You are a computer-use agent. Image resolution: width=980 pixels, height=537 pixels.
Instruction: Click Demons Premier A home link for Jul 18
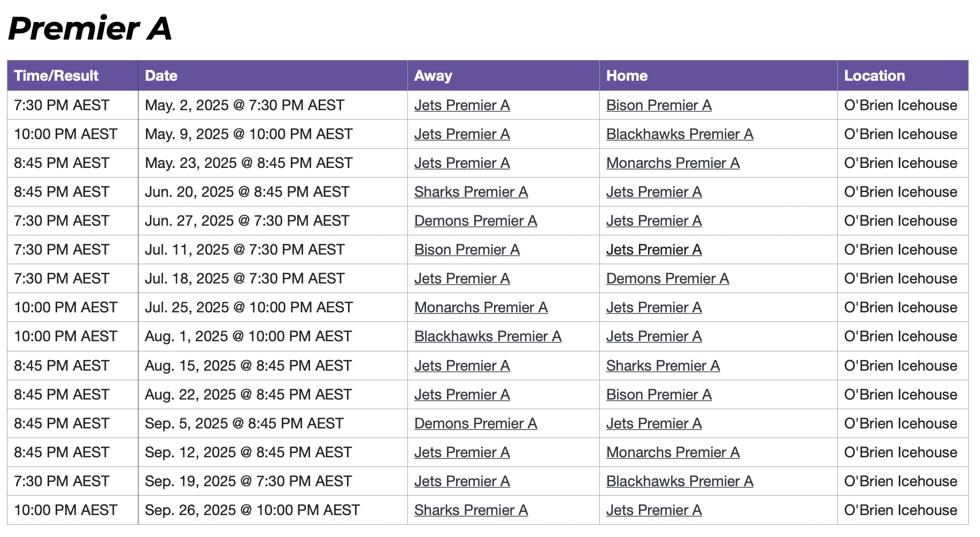pyautogui.click(x=667, y=279)
